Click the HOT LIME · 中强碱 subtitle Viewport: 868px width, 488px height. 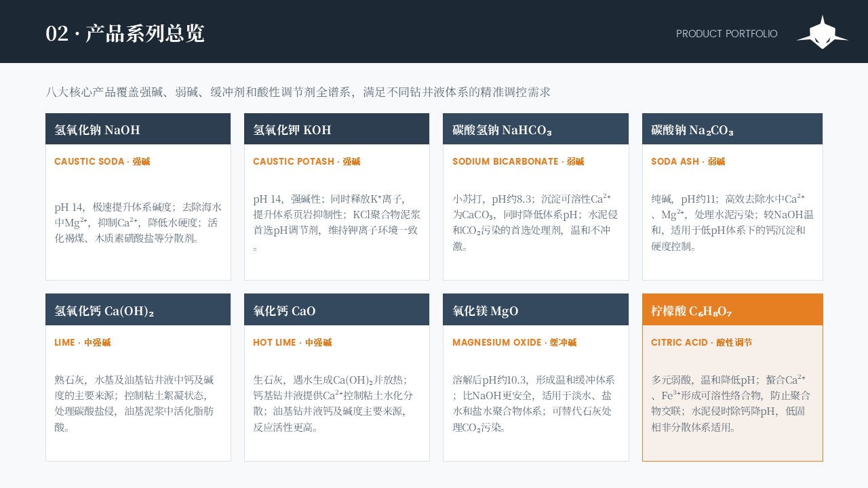pyautogui.click(x=292, y=342)
